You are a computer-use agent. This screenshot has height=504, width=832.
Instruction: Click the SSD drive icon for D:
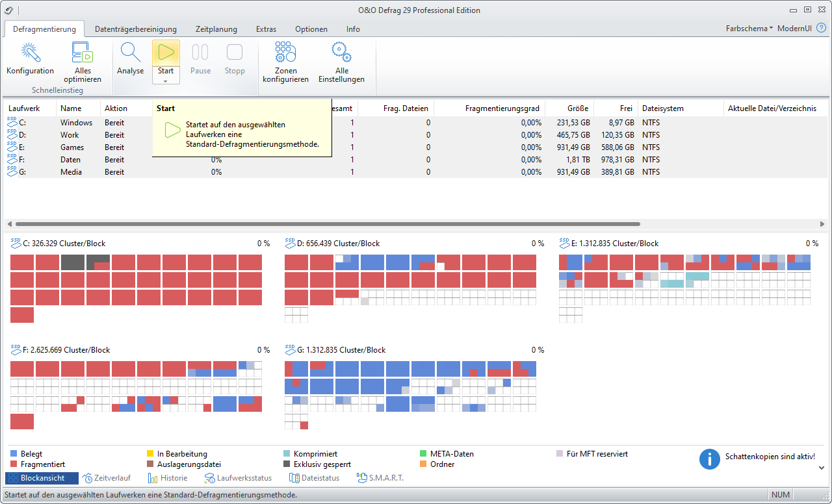13,134
